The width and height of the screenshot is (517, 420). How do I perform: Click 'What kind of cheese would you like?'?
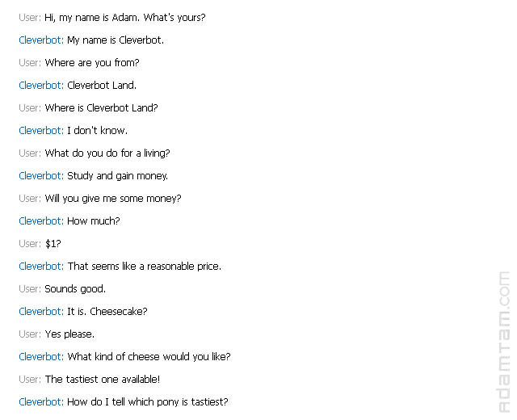pos(149,357)
